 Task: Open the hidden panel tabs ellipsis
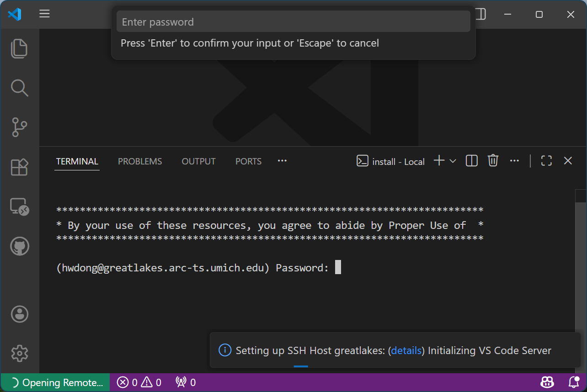(282, 161)
